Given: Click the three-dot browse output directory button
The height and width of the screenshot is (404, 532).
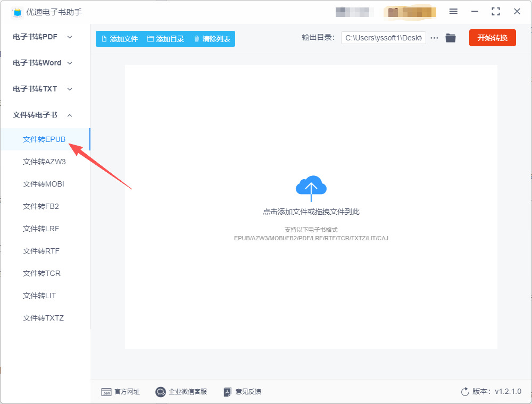Looking at the screenshot, I should (434, 38).
